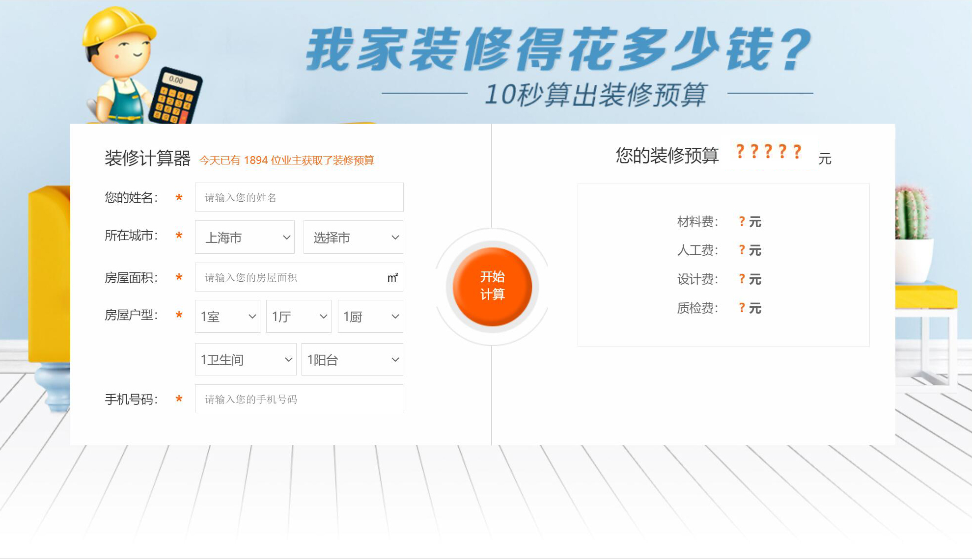Open the 1厨 kitchen dropdown
This screenshot has width=972, height=560.
pos(370,317)
